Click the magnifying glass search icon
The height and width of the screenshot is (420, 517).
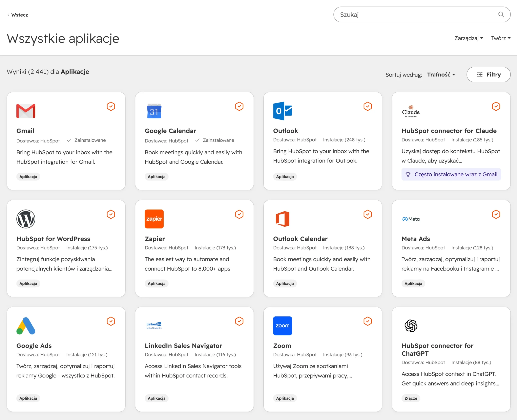(x=501, y=15)
